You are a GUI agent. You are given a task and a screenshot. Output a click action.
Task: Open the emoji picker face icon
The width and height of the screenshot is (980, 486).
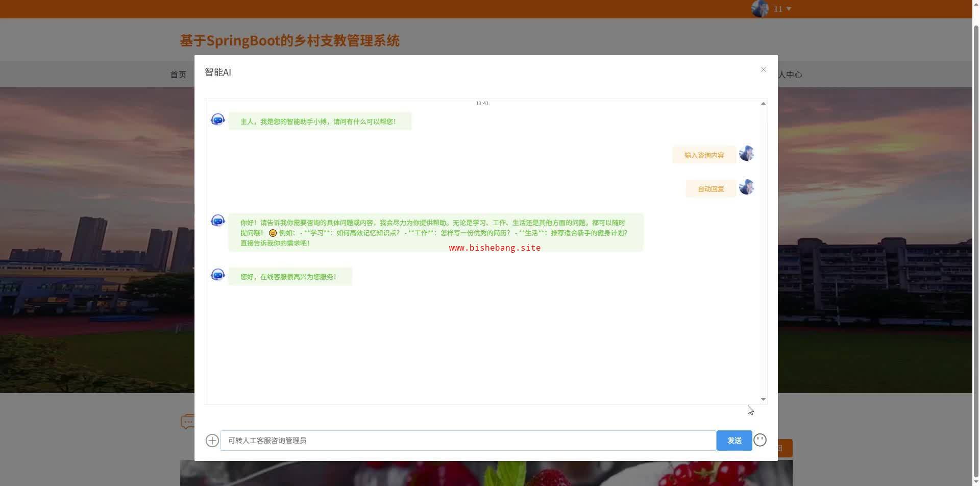759,440
